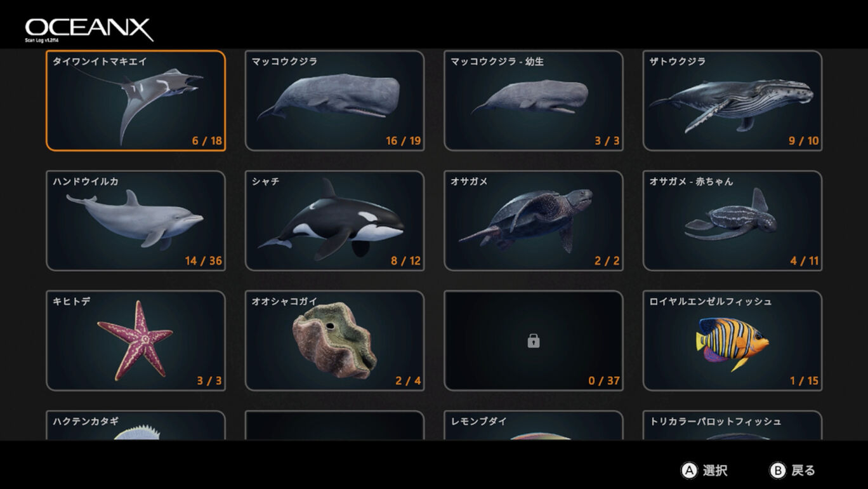This screenshot has width=868, height=489.
Task: Open the マッコウクジラ sperm whale card
Action: tap(334, 100)
